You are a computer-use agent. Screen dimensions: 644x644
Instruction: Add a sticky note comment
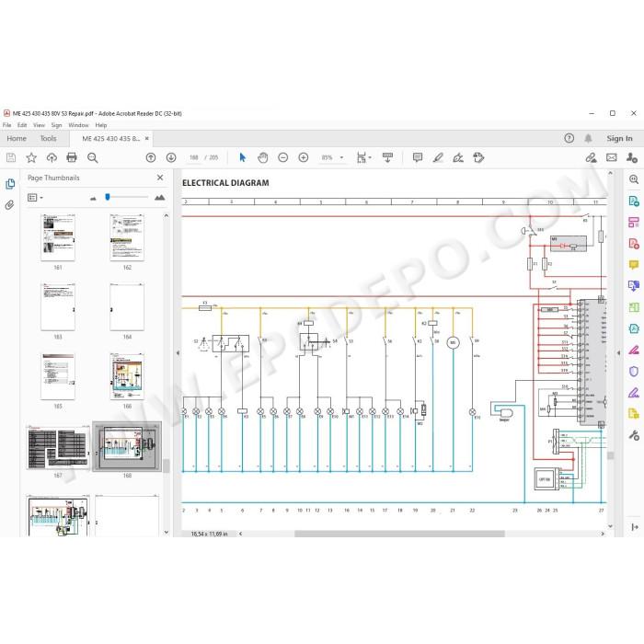point(418,157)
